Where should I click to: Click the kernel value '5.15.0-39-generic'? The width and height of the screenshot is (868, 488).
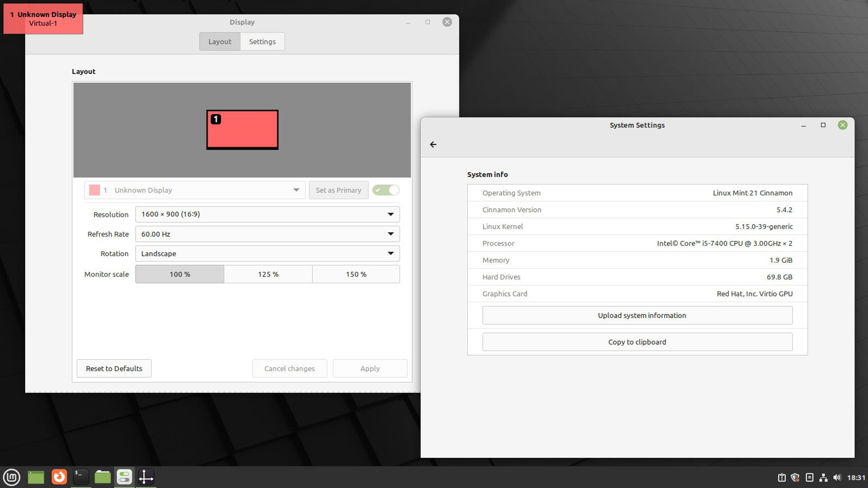[764, 226]
